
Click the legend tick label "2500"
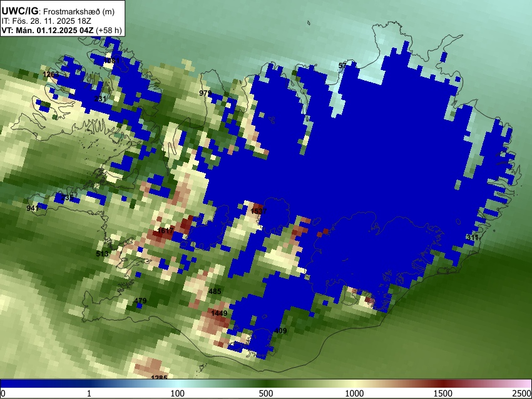point(522,393)
